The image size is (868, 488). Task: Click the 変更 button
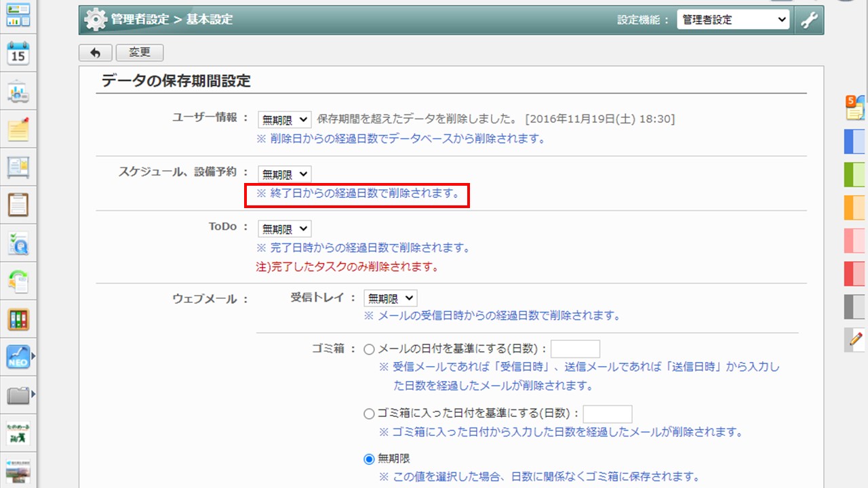click(140, 53)
